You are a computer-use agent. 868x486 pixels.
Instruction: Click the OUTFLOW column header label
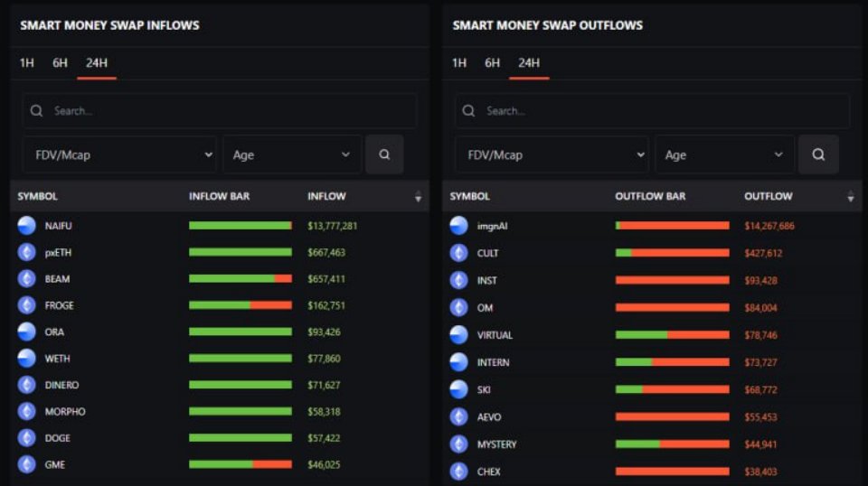pos(769,196)
